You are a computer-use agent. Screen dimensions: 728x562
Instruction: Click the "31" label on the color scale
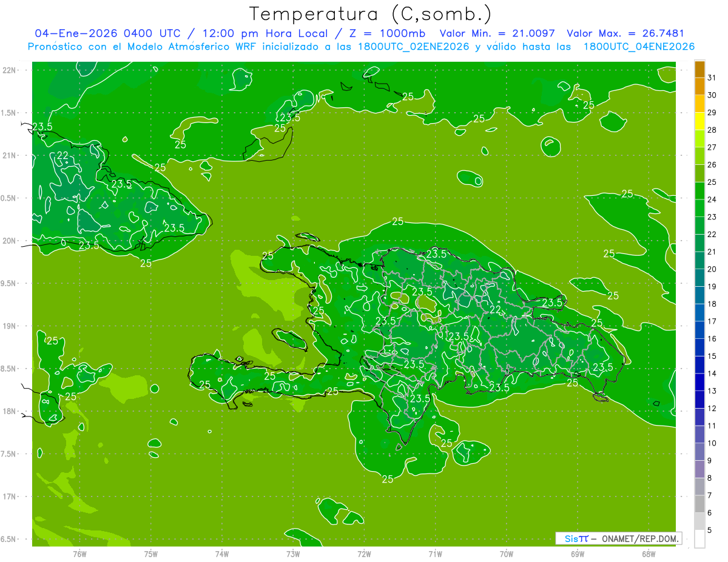pyautogui.click(x=712, y=78)
